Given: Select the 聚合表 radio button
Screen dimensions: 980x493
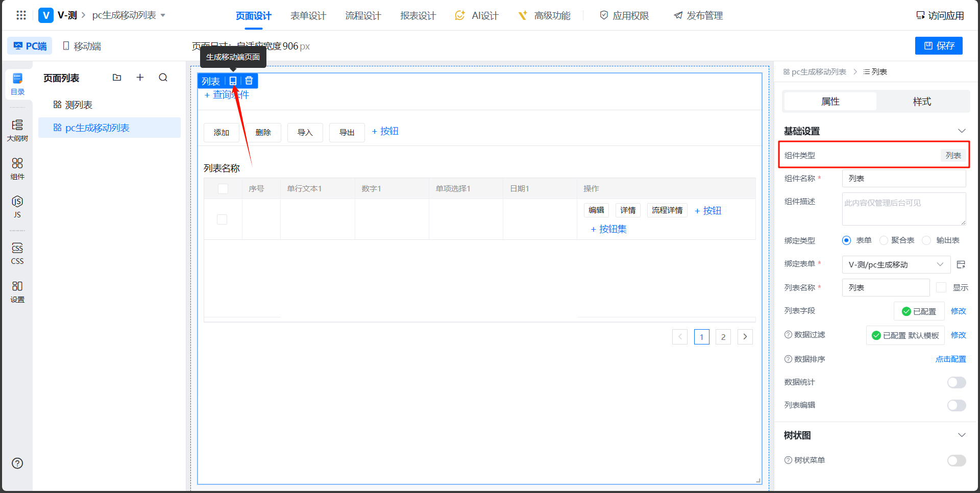Looking at the screenshot, I should (x=884, y=240).
